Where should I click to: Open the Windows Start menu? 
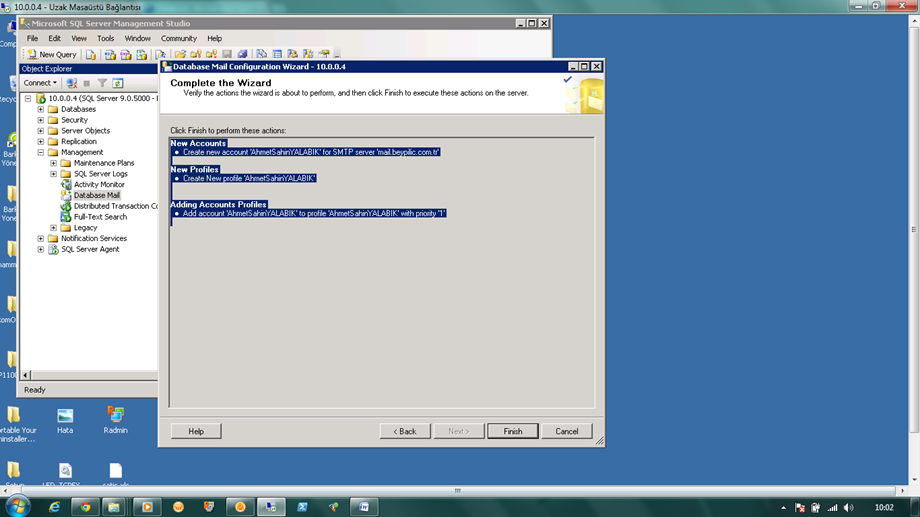18,506
